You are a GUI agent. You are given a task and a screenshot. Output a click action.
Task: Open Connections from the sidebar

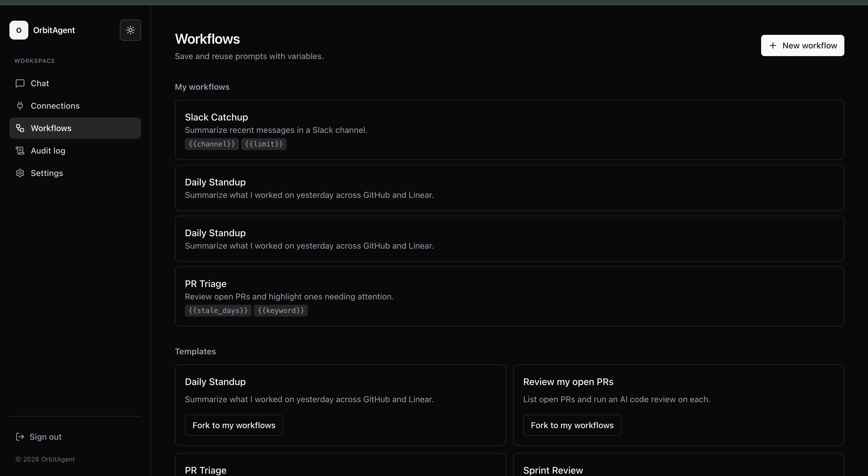(55, 105)
